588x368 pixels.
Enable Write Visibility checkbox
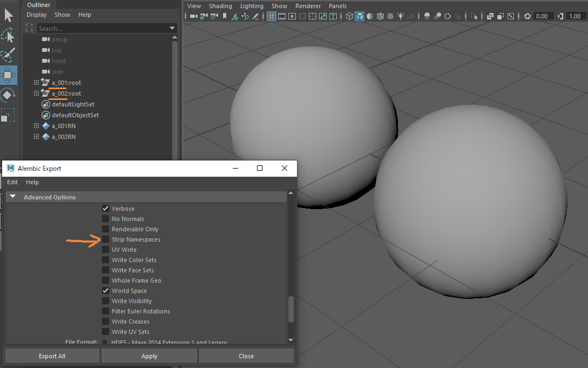click(x=105, y=301)
